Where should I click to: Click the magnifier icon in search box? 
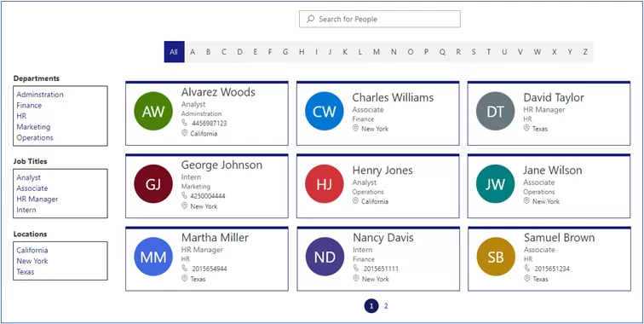[311, 19]
